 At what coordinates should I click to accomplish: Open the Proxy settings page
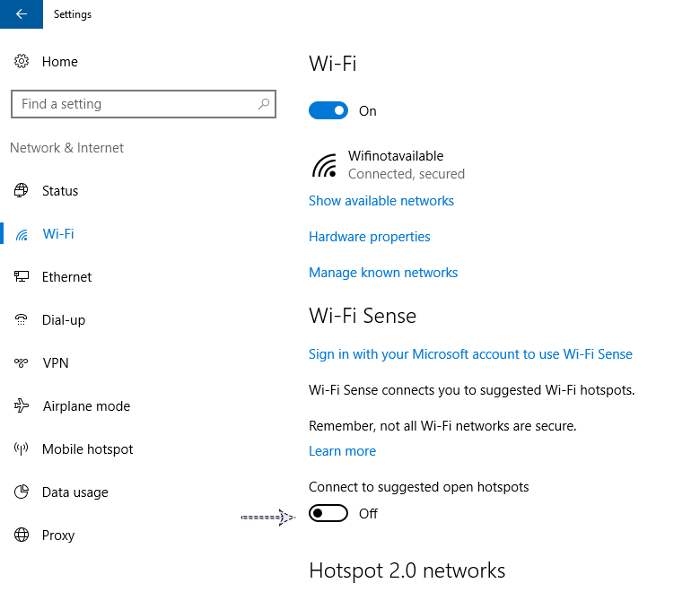click(58, 535)
